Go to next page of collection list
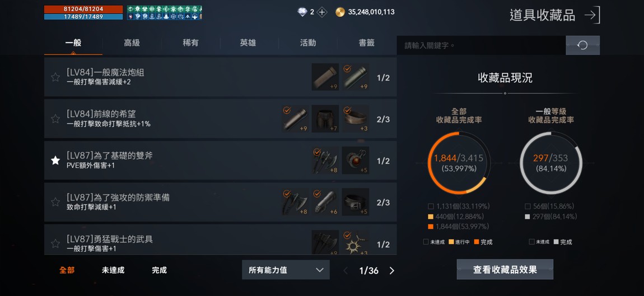Viewport: 644px width, 296px height. point(391,271)
